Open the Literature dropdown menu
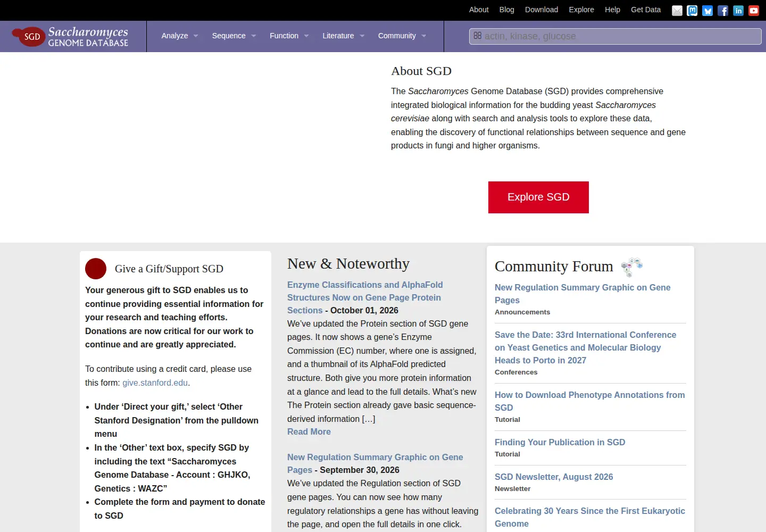766x532 pixels. [344, 36]
